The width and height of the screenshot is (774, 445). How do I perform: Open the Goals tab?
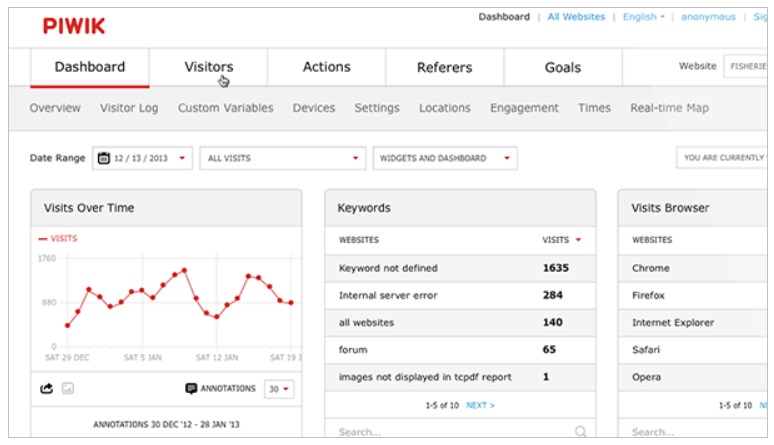[x=563, y=67]
